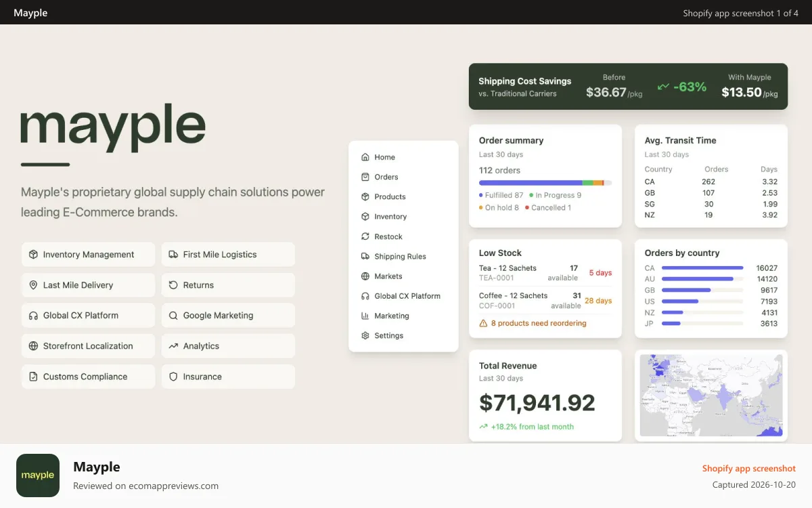Click the -63% savings figure
812x508 pixels.
tap(690, 87)
